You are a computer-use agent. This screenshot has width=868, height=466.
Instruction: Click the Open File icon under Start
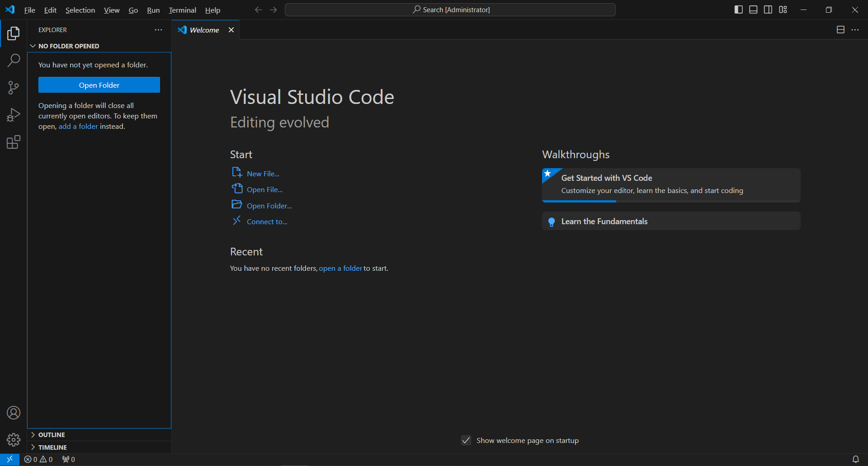point(237,188)
